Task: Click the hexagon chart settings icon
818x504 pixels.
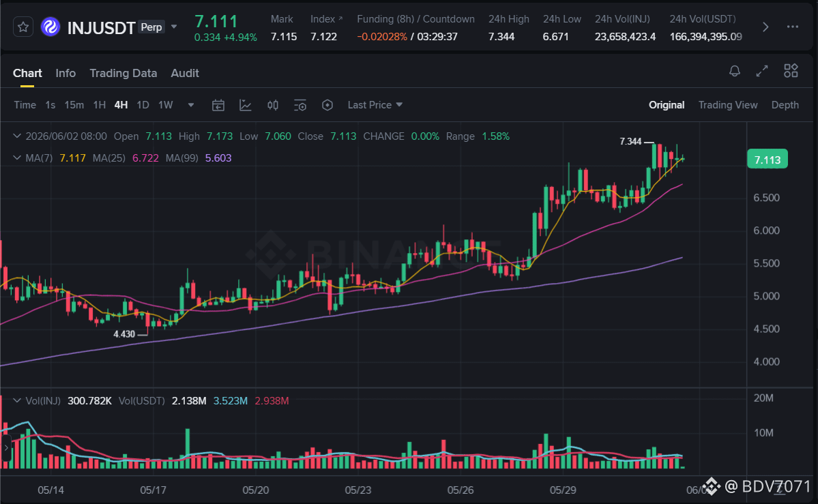Action: [327, 105]
